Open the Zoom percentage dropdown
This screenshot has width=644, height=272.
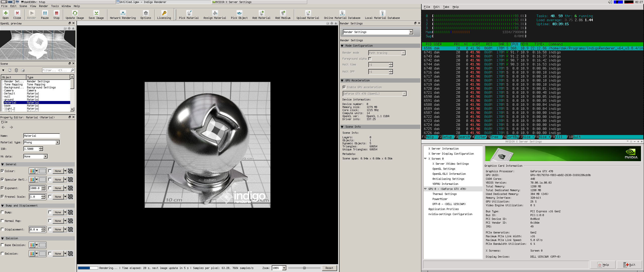pyautogui.click(x=284, y=268)
